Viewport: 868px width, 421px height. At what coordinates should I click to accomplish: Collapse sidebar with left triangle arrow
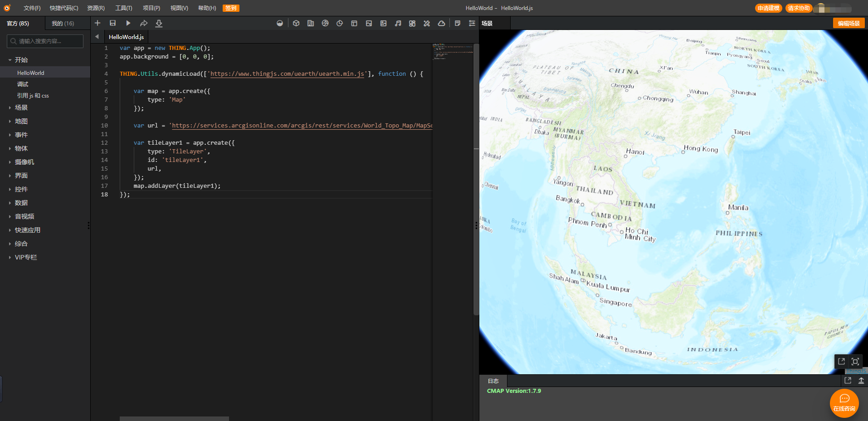(97, 37)
